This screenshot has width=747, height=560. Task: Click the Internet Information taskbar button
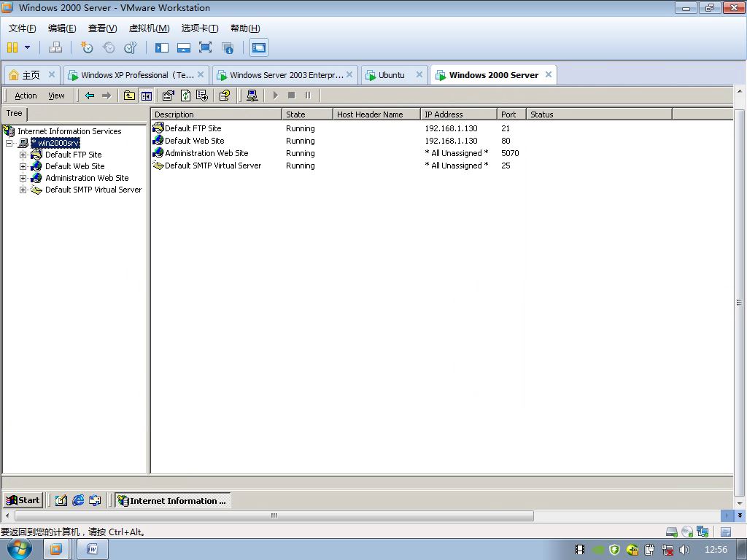pyautogui.click(x=172, y=500)
